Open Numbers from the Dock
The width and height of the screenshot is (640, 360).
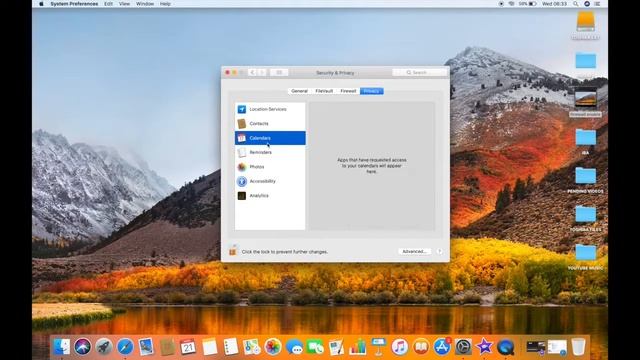358,347
